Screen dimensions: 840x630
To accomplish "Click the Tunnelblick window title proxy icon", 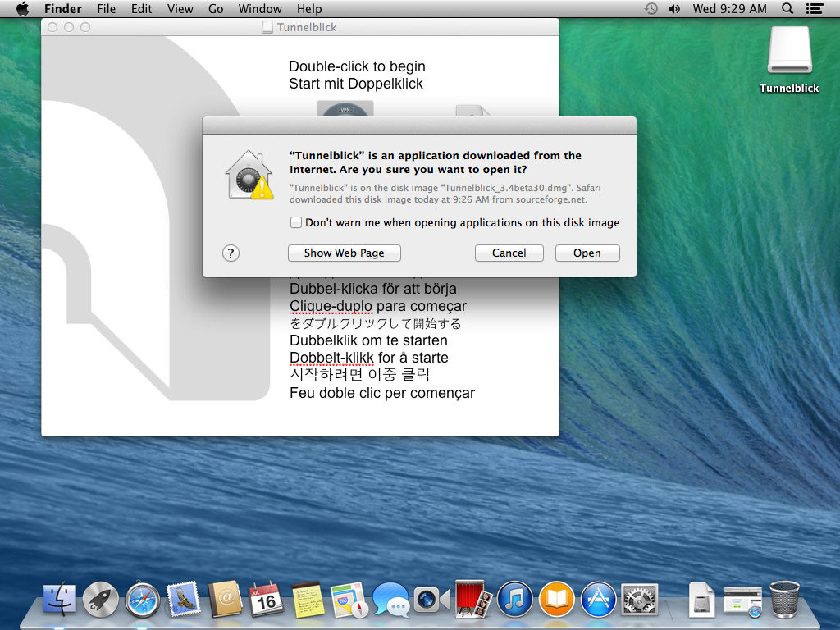I will [x=267, y=27].
